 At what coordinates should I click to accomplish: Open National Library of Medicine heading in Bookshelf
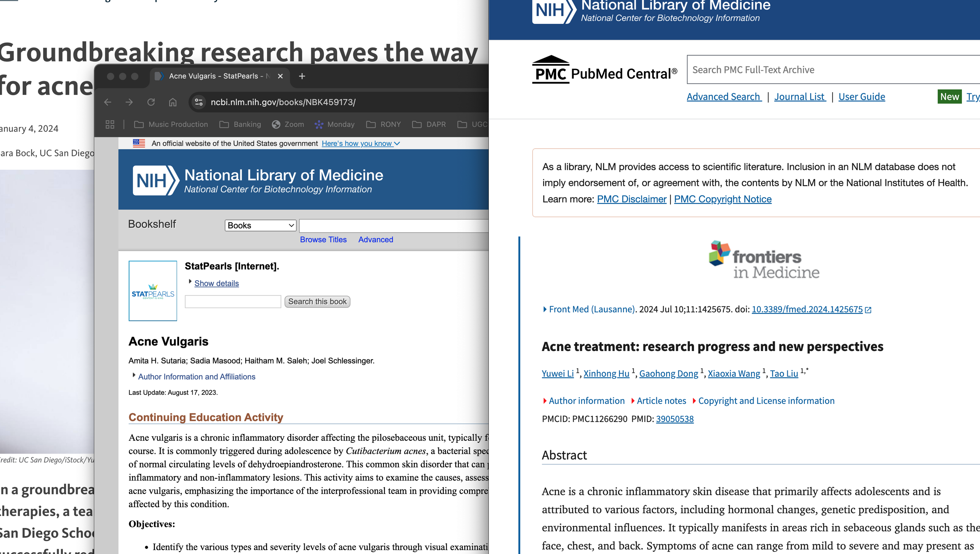[284, 175]
